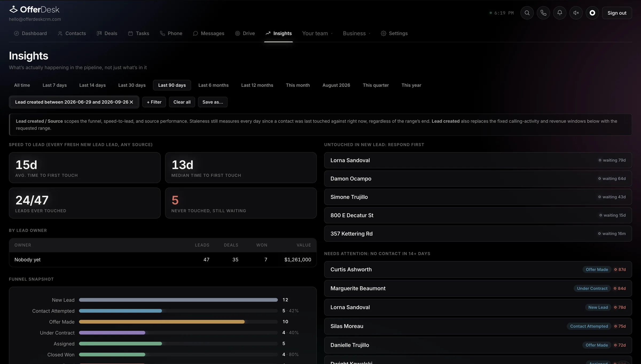Open the search icon in header

[527, 13]
